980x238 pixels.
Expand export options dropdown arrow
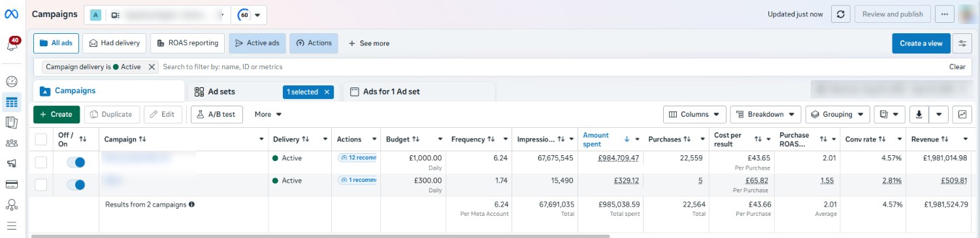939,114
